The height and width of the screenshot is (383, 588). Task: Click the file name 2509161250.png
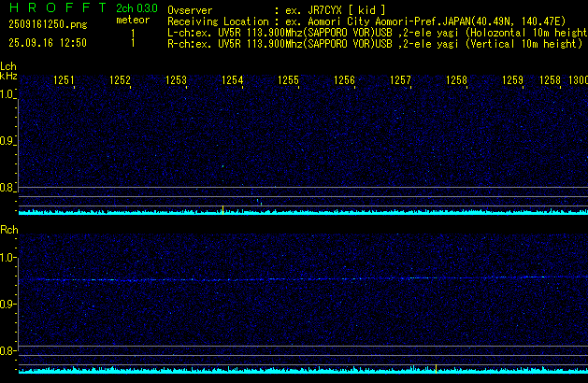[48, 24]
